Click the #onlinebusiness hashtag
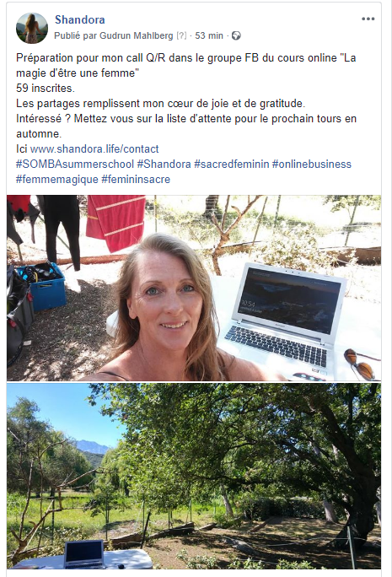The height and width of the screenshot is (577, 392). [x=312, y=164]
